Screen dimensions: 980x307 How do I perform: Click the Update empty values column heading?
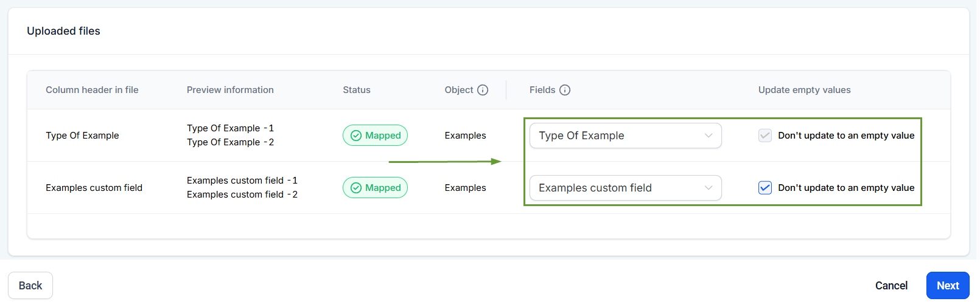[x=804, y=90]
